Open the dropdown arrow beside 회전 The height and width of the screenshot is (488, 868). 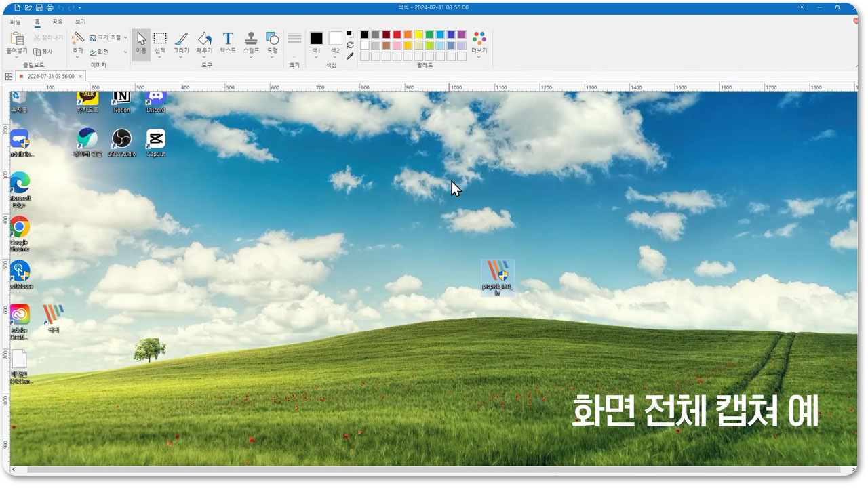[125, 52]
